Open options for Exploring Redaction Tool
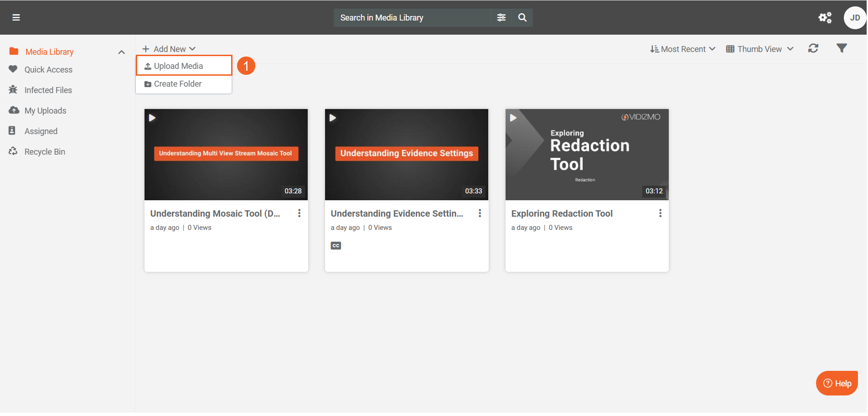The image size is (868, 416). [660, 213]
